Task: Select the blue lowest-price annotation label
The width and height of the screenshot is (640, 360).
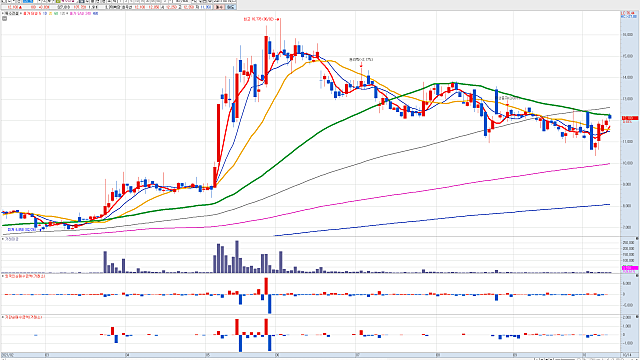Action: 22,230
